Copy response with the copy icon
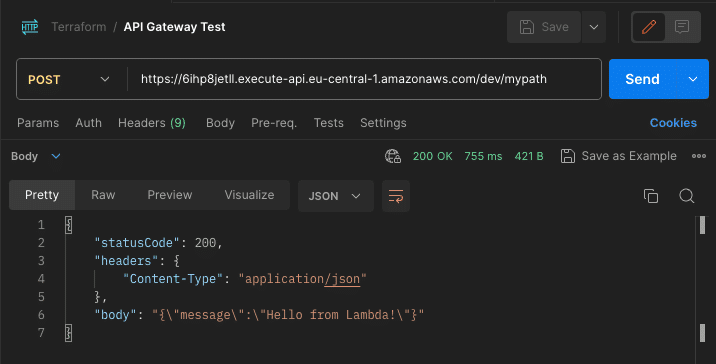Viewport: 716px width, 364px height. [651, 195]
